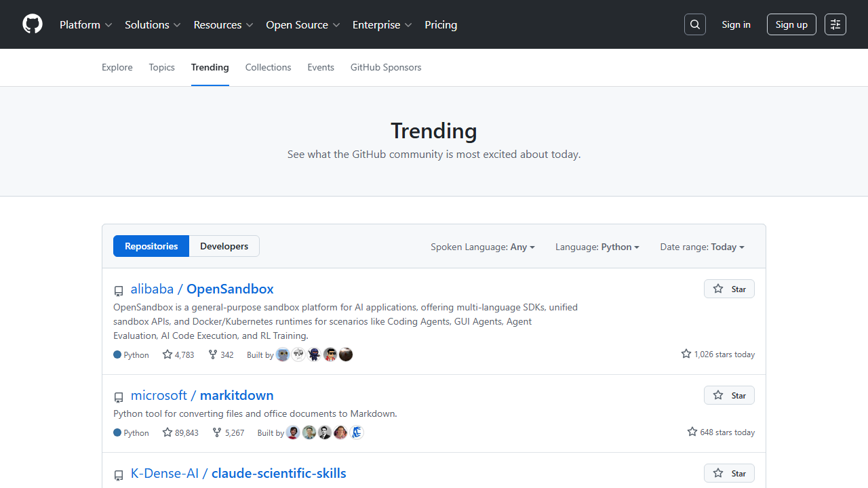The image size is (868, 488).
Task: Open OpenSandbox stargazers count 4,783
Action: click(178, 354)
